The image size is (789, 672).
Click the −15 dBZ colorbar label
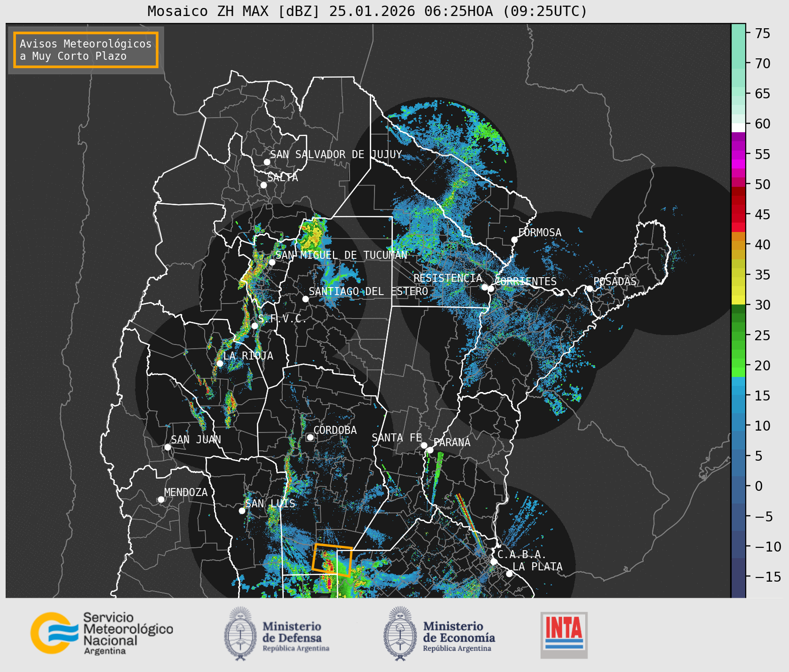click(x=768, y=576)
